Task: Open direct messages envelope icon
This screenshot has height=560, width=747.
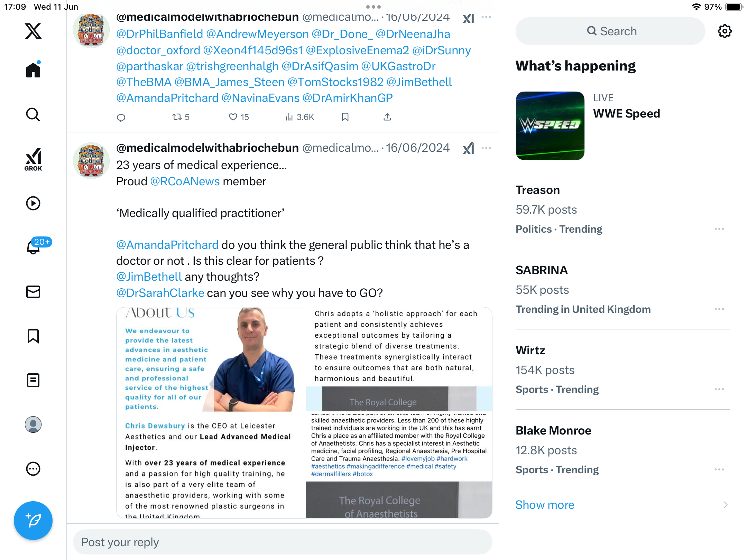Action: (33, 292)
